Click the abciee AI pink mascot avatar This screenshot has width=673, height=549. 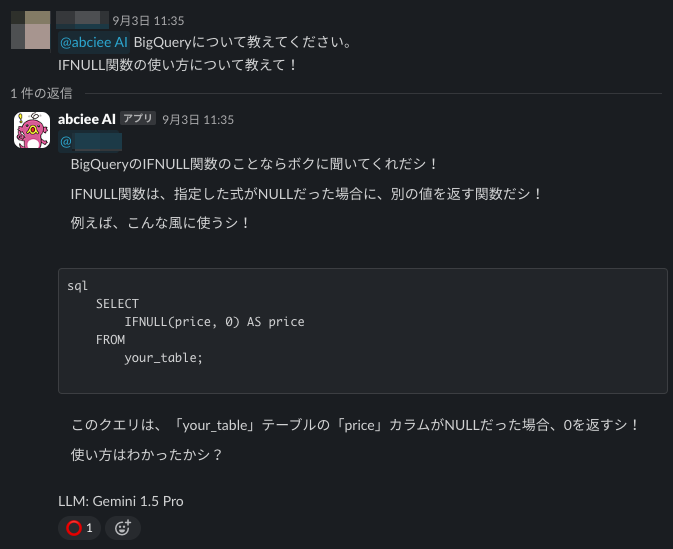click(x=32, y=131)
